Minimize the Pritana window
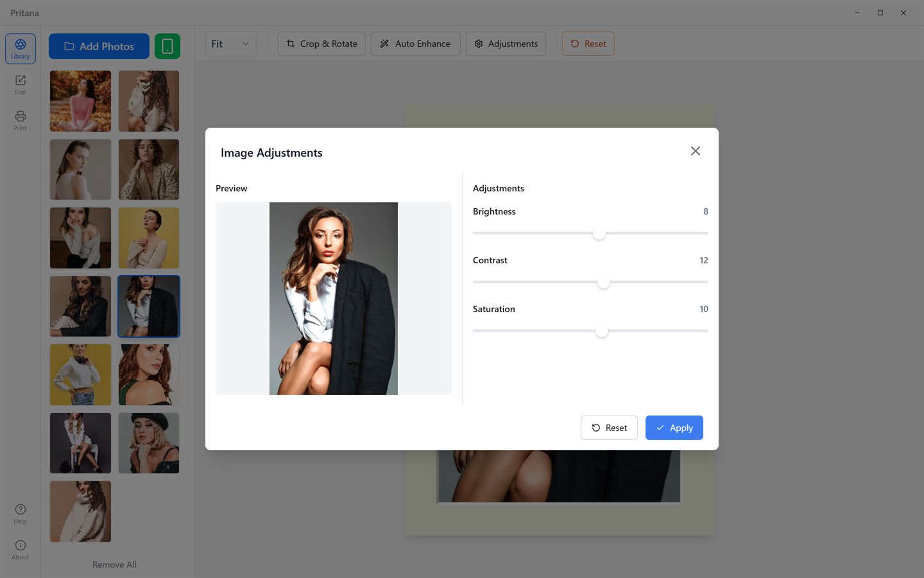 point(857,13)
